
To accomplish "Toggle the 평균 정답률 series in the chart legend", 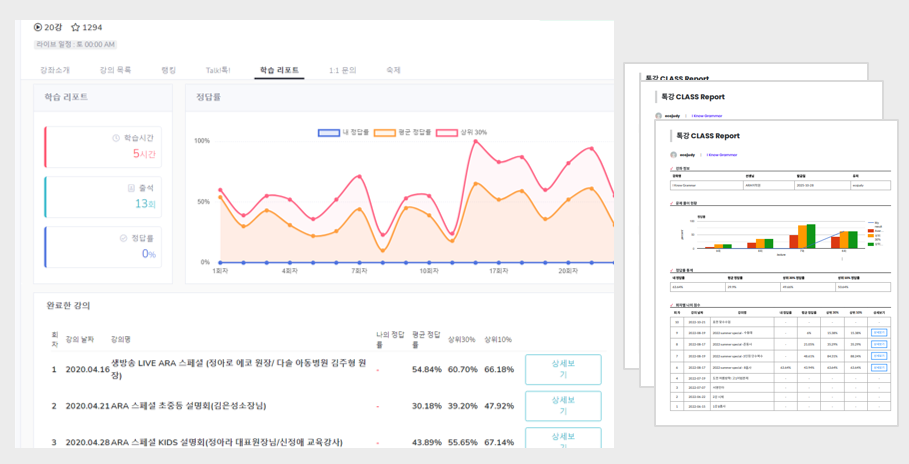I will coord(402,132).
